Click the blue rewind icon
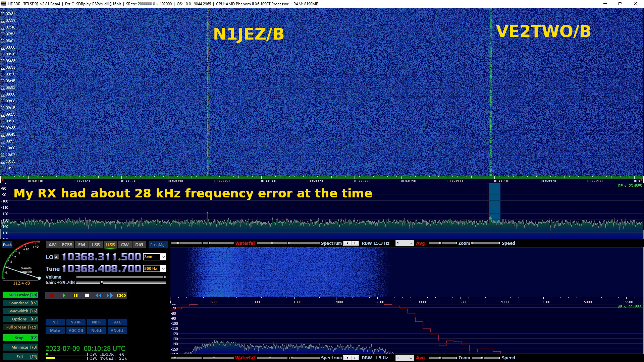644x362 pixels. (98, 295)
